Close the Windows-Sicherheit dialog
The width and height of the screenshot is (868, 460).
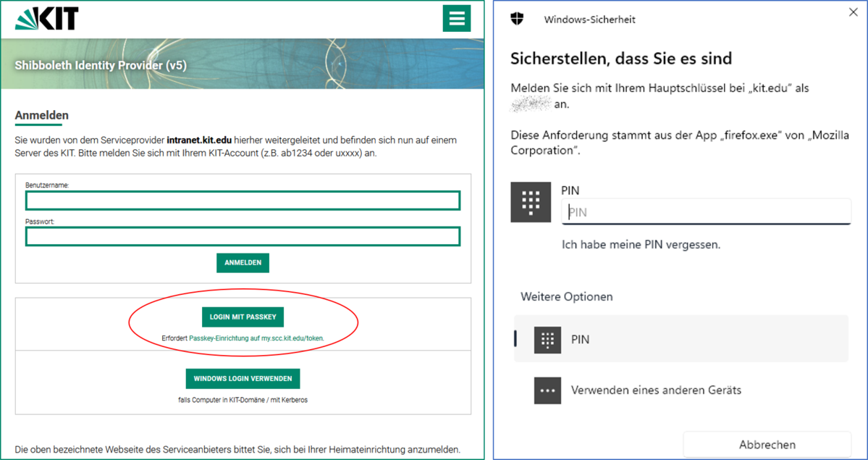click(851, 12)
